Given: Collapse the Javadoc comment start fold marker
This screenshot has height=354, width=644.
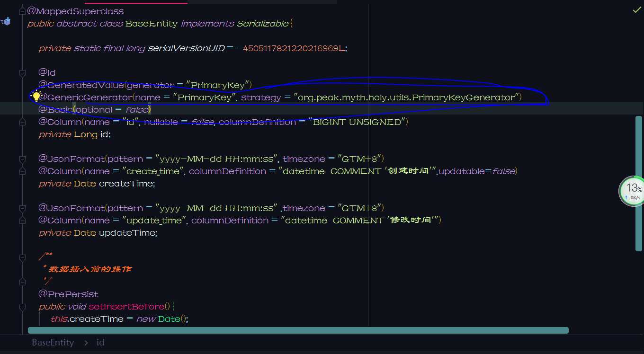Looking at the screenshot, I should click(22, 257).
